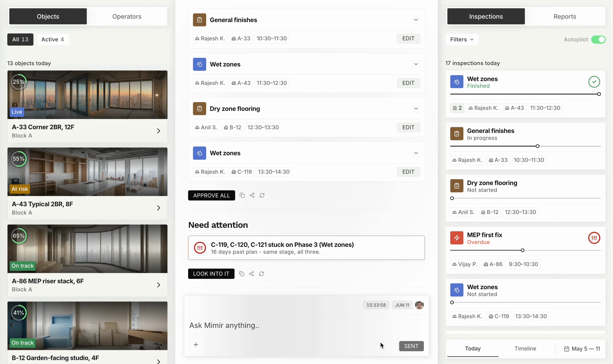Click the C-119, C-120, C-121 stuck alert card
Image resolution: width=613 pixels, height=364 pixels.
(306, 248)
